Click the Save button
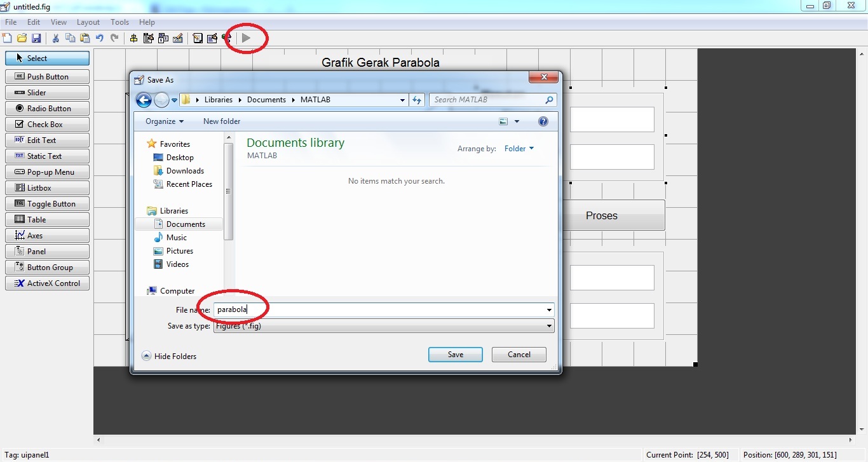 click(455, 355)
